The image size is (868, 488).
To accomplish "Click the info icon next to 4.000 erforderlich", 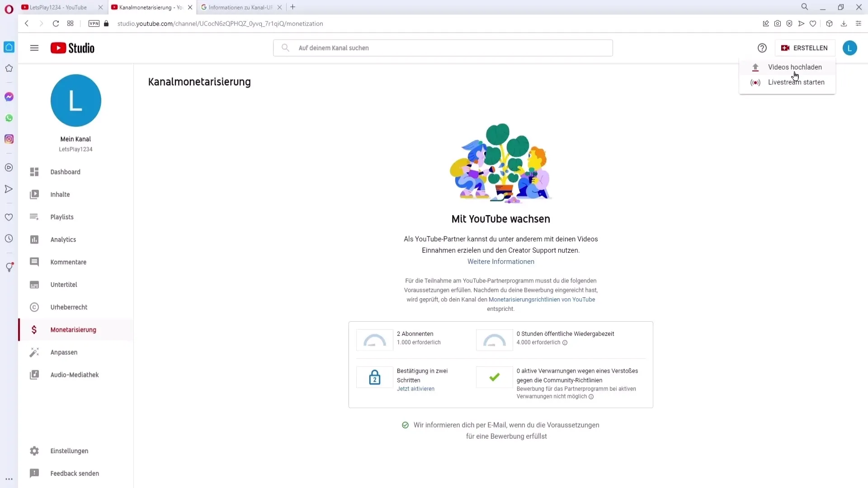I will [x=565, y=343].
